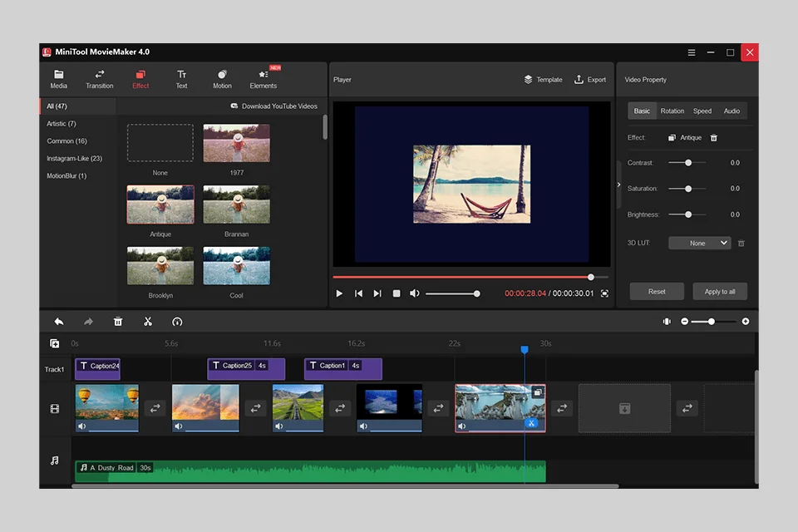Viewport: 798px width, 532px height.
Task: Click the timeline zoom slider
Action: (x=715, y=321)
